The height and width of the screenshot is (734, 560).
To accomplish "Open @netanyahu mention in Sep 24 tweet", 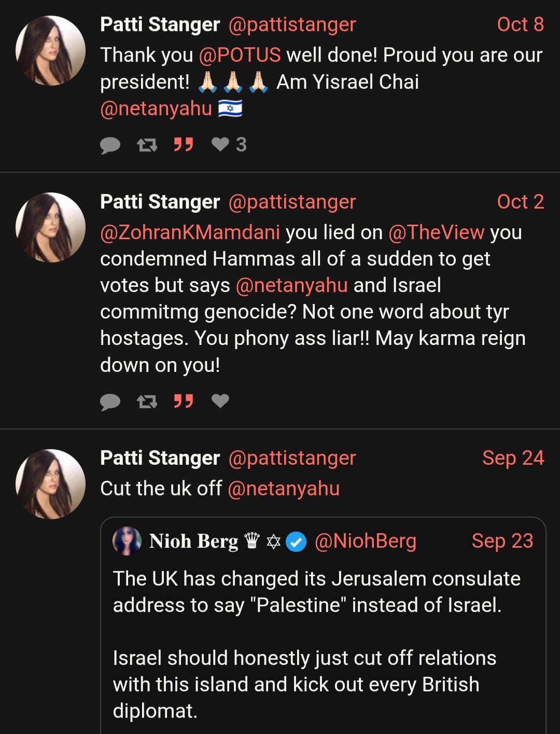I will click(284, 489).
